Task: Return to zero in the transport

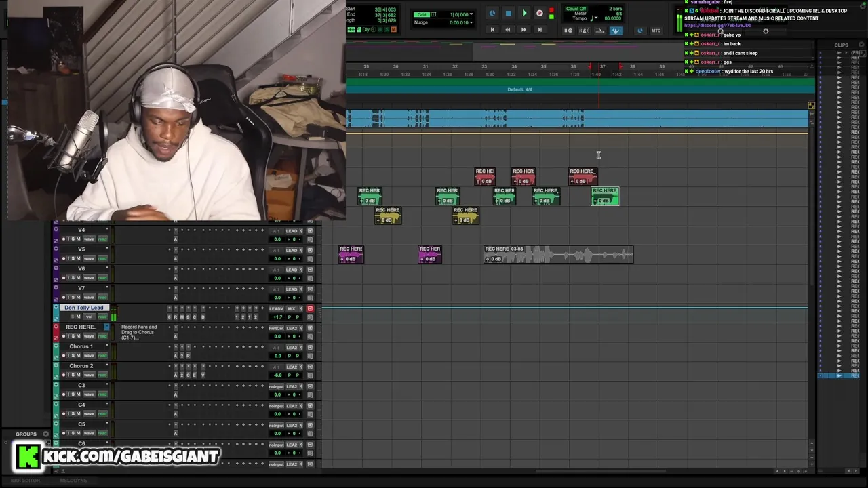Action: coord(492,30)
